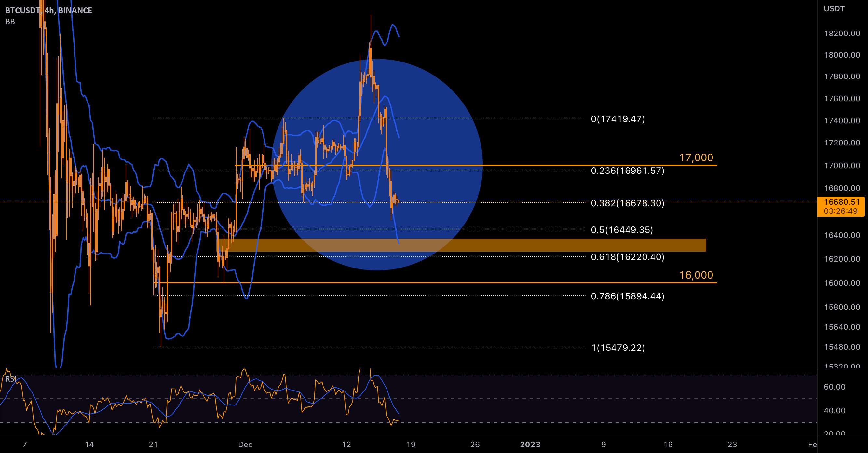Click price axis value 15640.00
The height and width of the screenshot is (453, 868).
[x=842, y=327]
